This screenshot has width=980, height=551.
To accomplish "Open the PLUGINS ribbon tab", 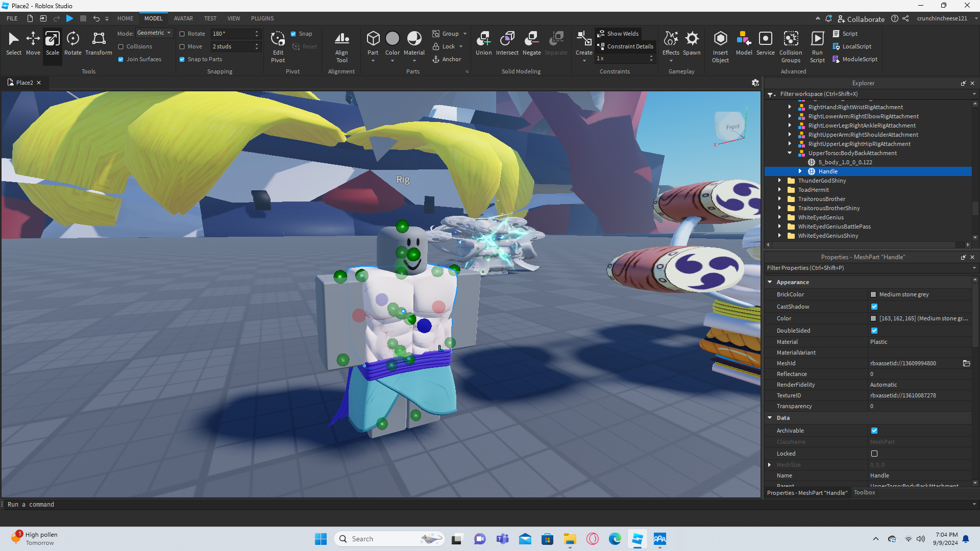I will pyautogui.click(x=262, y=18).
